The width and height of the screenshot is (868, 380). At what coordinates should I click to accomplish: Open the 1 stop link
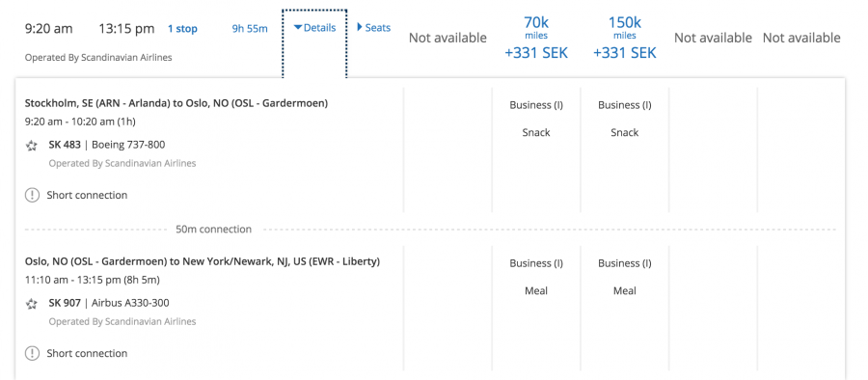click(x=182, y=29)
